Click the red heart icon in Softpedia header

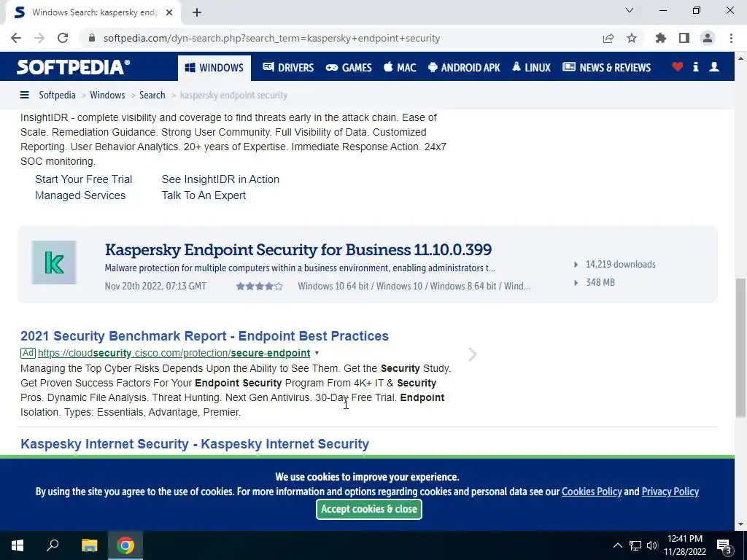(678, 66)
